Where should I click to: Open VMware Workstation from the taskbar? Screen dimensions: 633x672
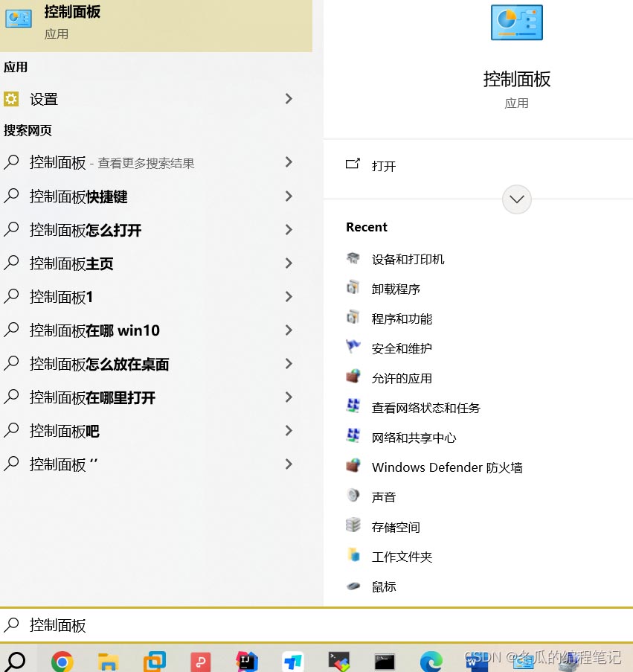(x=154, y=662)
